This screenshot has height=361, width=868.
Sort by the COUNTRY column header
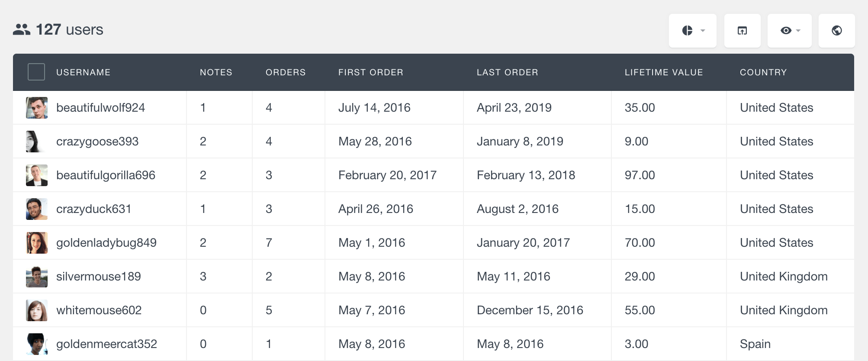click(x=763, y=72)
